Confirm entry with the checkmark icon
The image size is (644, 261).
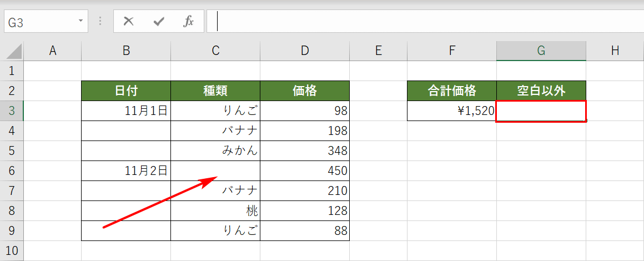pos(159,21)
